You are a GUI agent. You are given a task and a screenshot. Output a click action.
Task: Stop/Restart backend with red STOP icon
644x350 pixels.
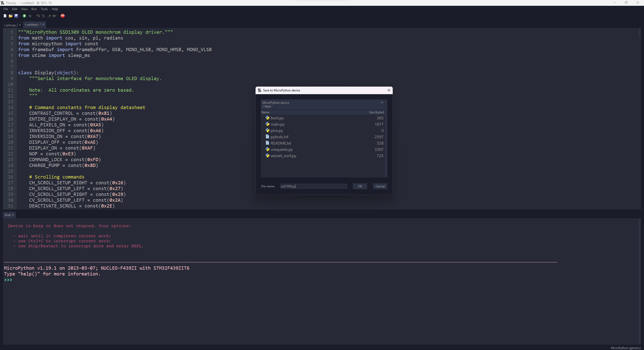[63, 16]
